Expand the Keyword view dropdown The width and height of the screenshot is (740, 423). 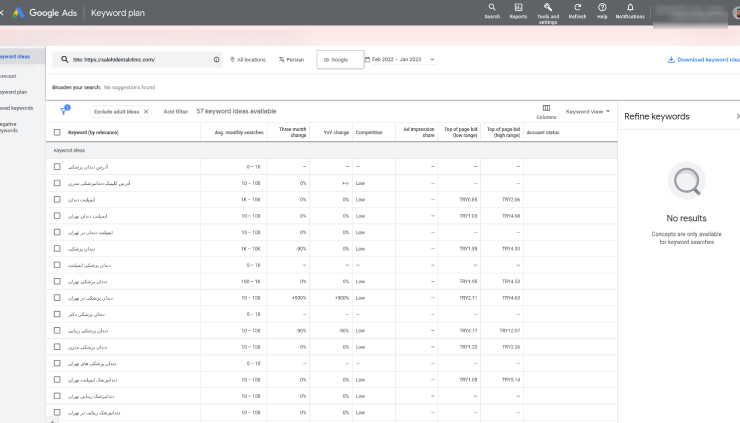coord(588,111)
